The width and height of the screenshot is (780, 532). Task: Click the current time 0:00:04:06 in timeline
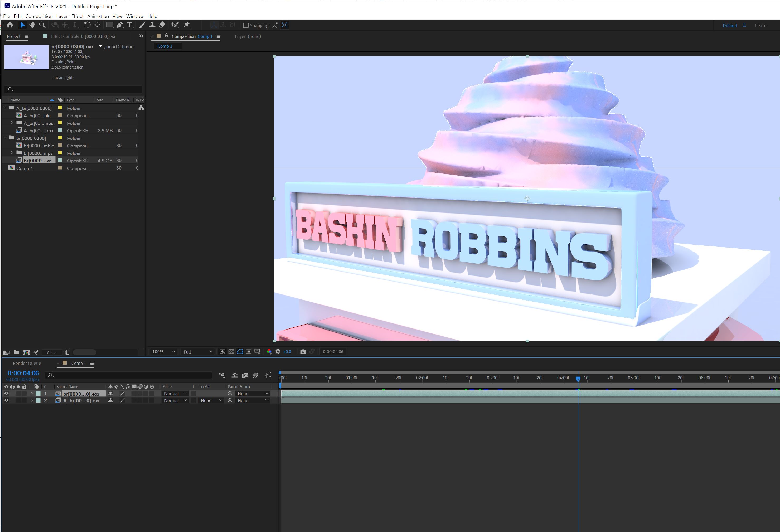pos(23,373)
